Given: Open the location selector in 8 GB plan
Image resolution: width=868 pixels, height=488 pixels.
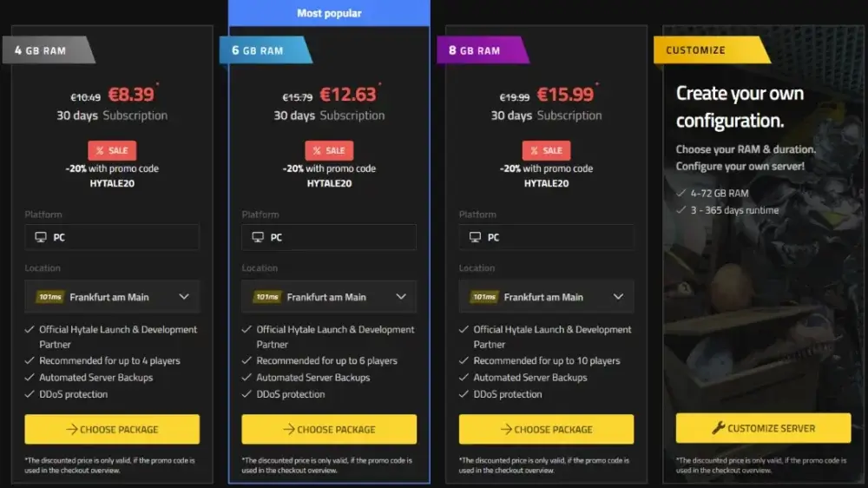Looking at the screenshot, I should point(546,297).
